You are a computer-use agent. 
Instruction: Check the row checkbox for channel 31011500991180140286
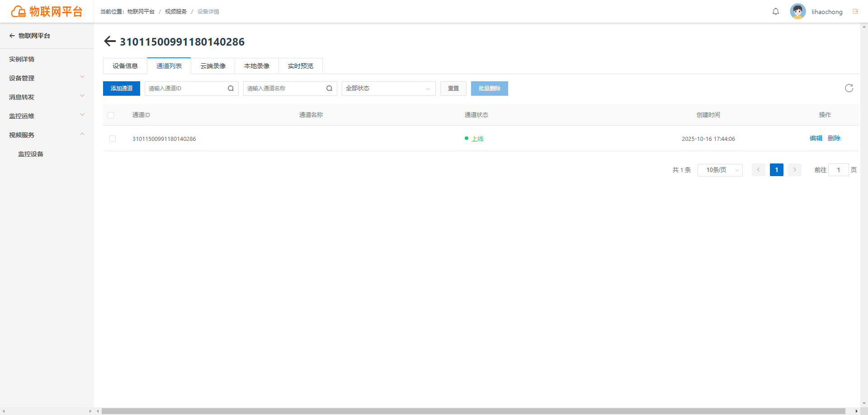113,139
